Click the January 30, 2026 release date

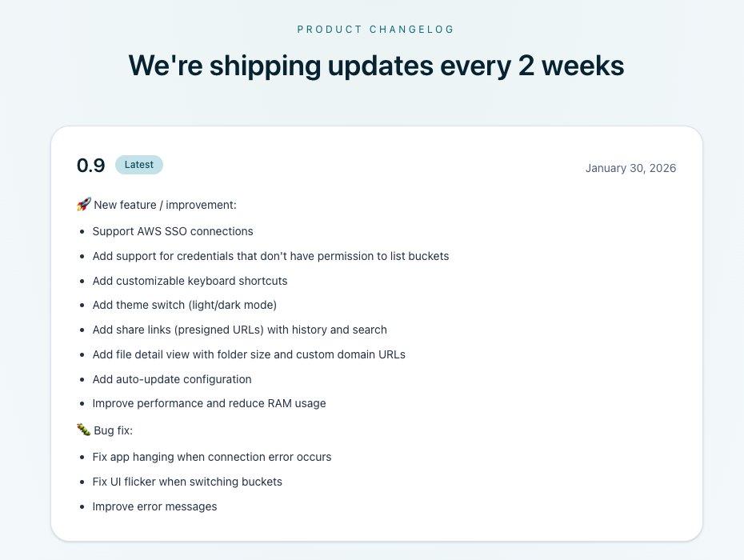[x=630, y=168]
